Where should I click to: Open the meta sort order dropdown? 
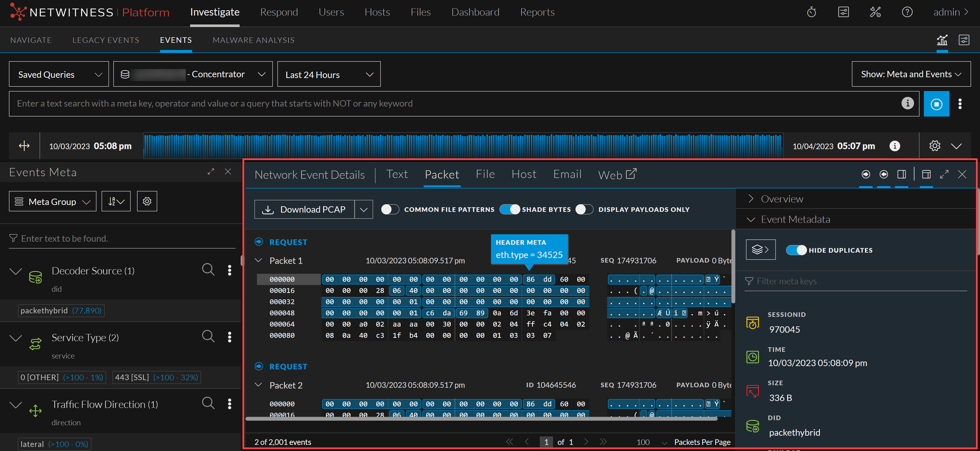pos(116,201)
